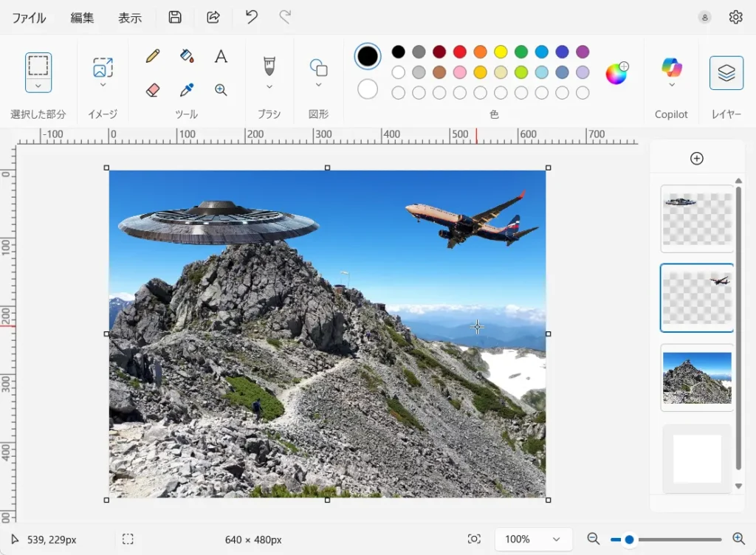Add a new layer
The width and height of the screenshot is (756, 555).
(x=697, y=159)
